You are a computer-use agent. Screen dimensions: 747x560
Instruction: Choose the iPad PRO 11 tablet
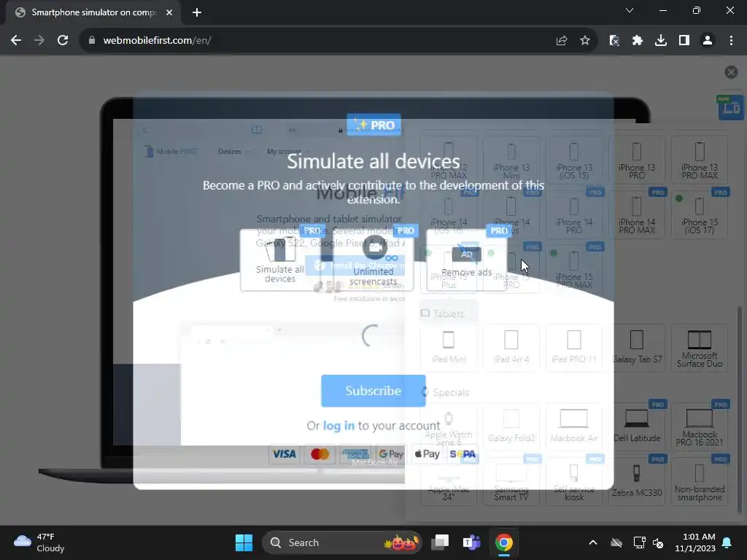(x=574, y=348)
